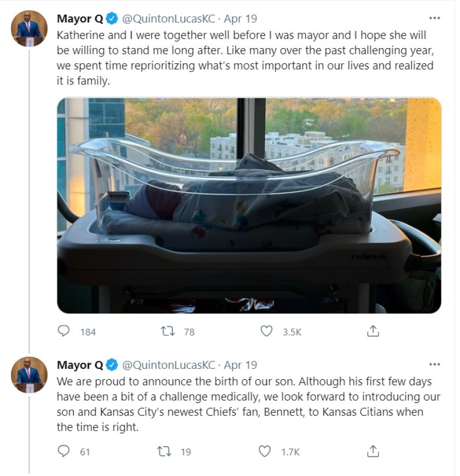Like the first tweet with 3.5K likes

[267, 331]
